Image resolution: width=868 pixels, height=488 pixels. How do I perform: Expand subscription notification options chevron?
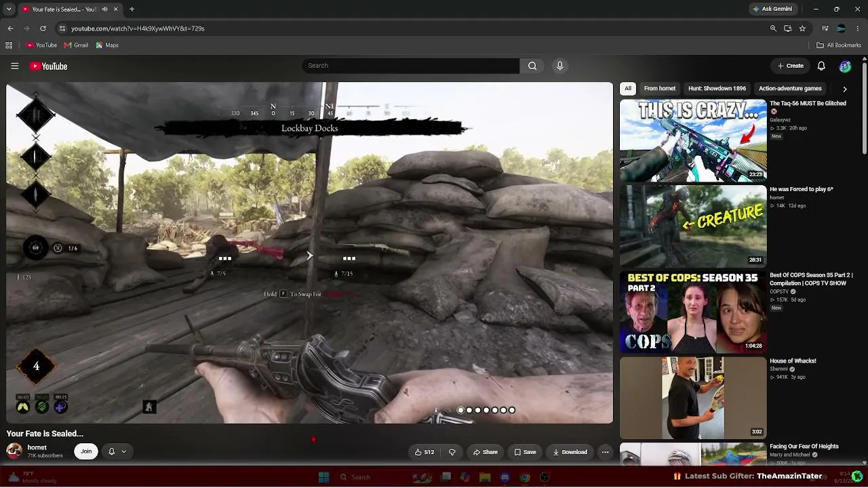pos(123,451)
